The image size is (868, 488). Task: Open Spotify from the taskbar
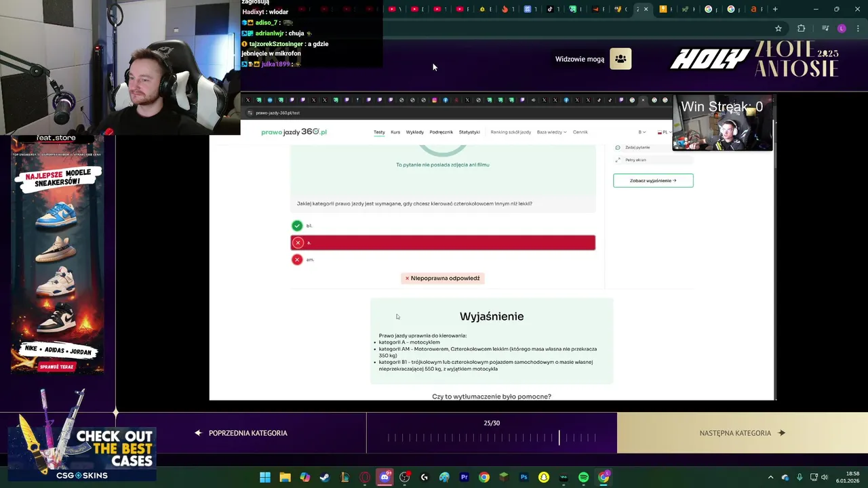click(x=584, y=477)
